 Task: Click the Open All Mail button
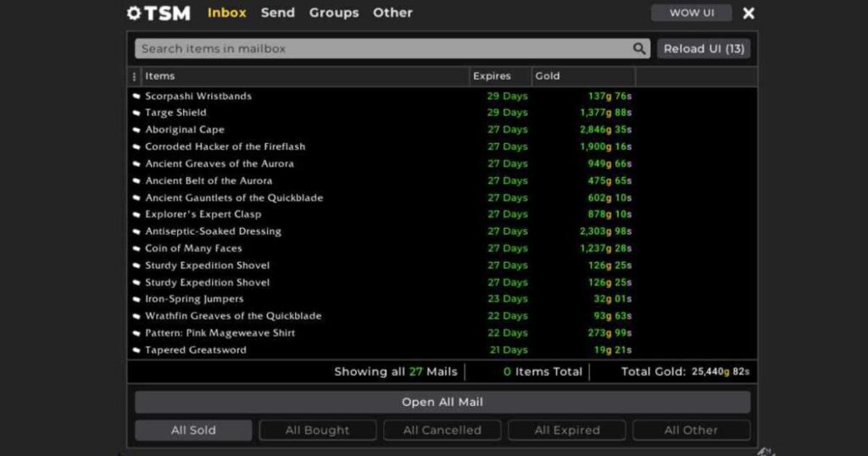click(x=442, y=402)
